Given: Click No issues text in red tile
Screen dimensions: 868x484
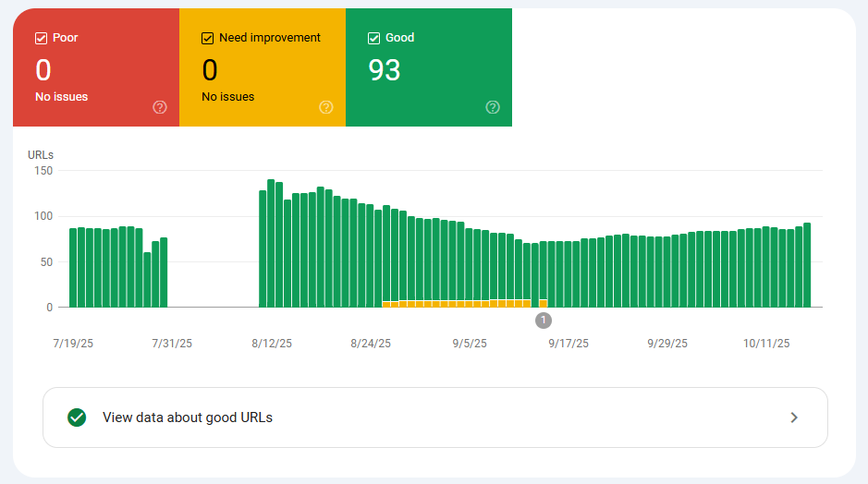Looking at the screenshot, I should tap(62, 97).
